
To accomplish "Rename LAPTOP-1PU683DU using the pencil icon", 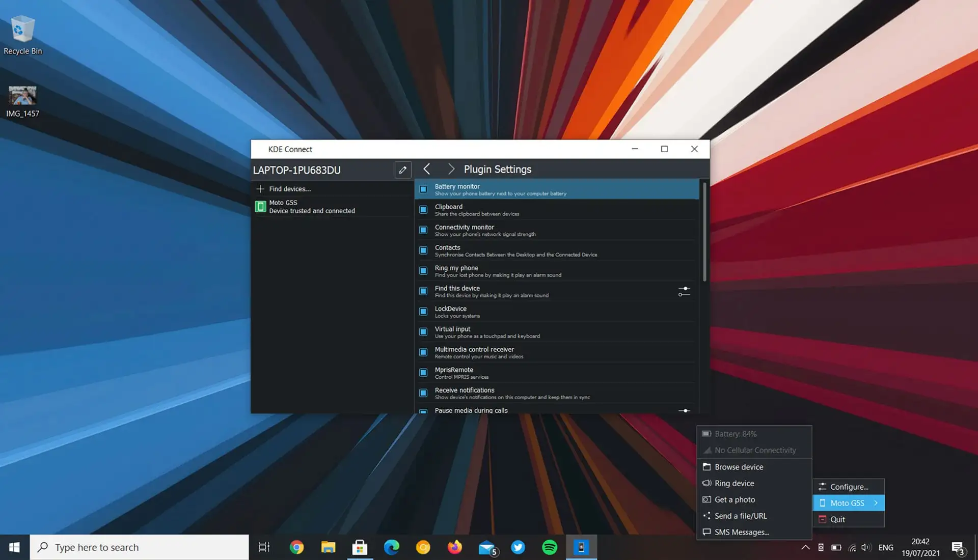I will (402, 170).
